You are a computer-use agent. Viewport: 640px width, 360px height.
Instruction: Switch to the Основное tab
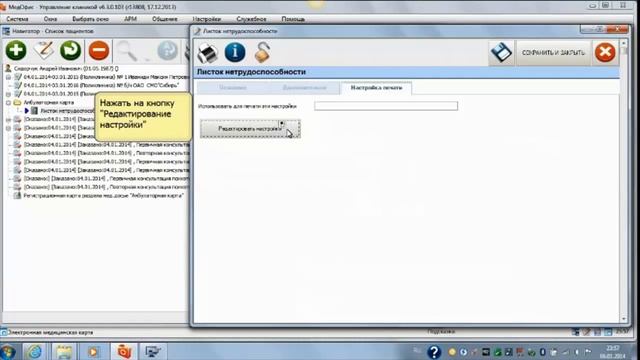pyautogui.click(x=233, y=88)
